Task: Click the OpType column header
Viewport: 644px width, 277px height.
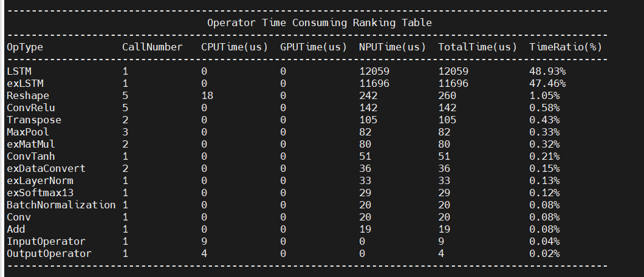Action: pos(25,47)
